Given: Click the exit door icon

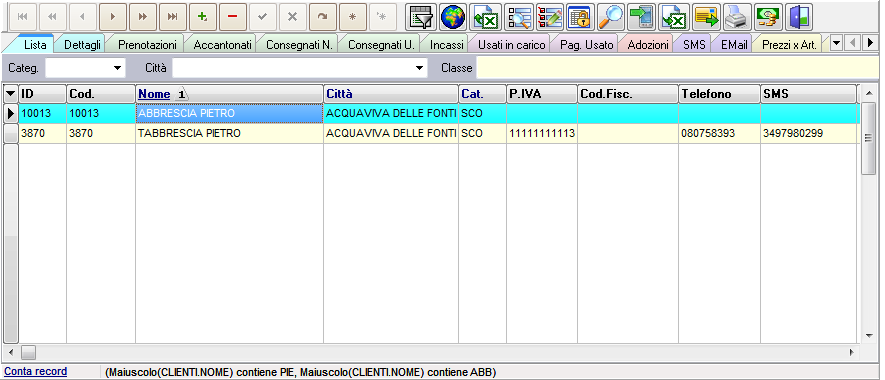Looking at the screenshot, I should (x=799, y=17).
